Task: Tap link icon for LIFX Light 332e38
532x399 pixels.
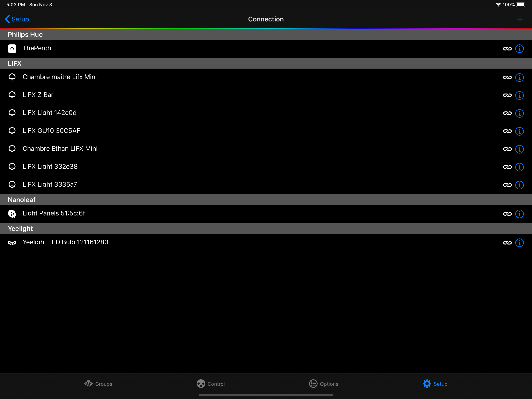Action: click(x=507, y=167)
